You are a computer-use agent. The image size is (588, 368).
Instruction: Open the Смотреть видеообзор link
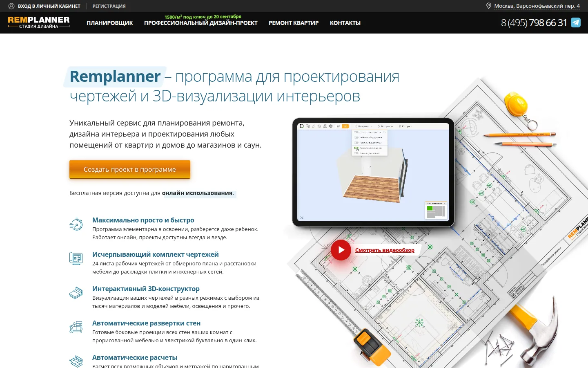click(x=385, y=250)
